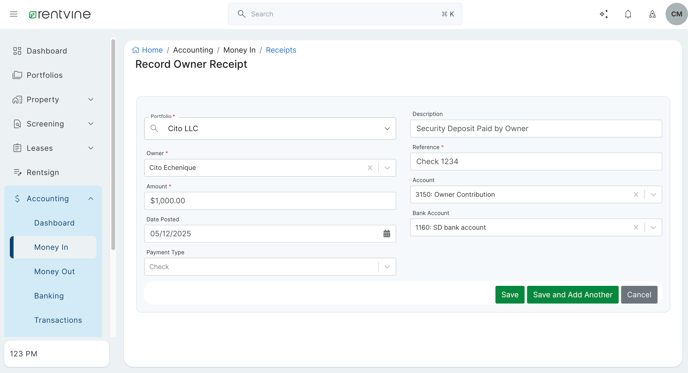The image size is (688, 373).
Task: Open the CM user avatar menu
Action: click(x=677, y=14)
